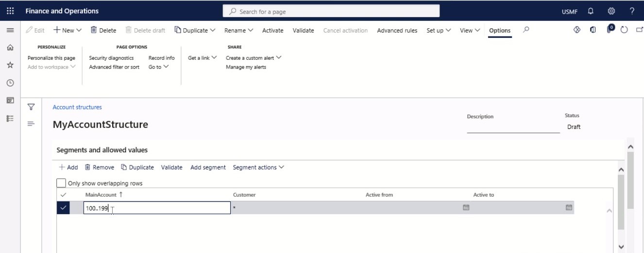Open the app launcher waffle icon

[x=10, y=11]
